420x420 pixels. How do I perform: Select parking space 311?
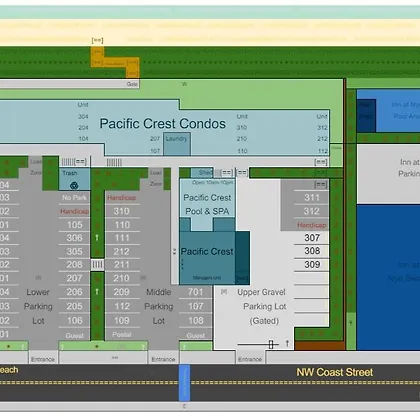312,198
